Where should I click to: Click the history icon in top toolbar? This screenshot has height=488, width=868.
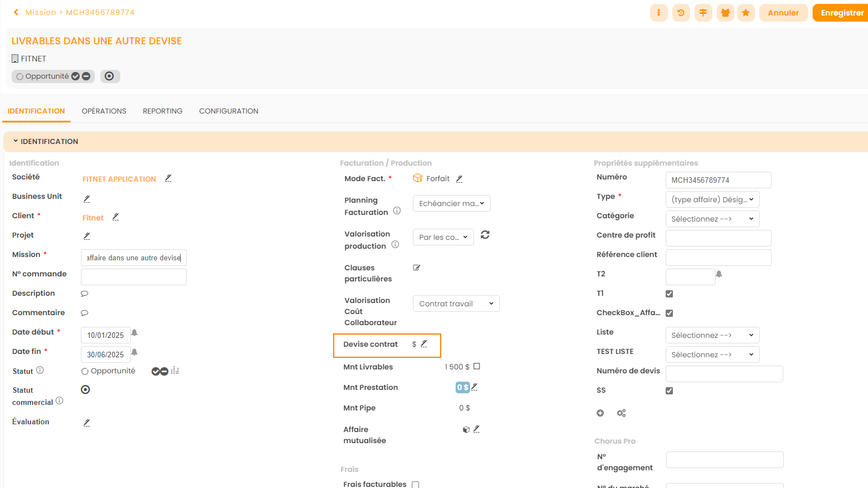click(x=681, y=13)
